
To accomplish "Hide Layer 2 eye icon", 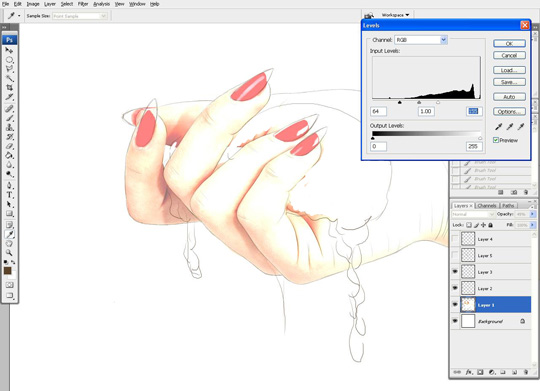I will tap(455, 288).
